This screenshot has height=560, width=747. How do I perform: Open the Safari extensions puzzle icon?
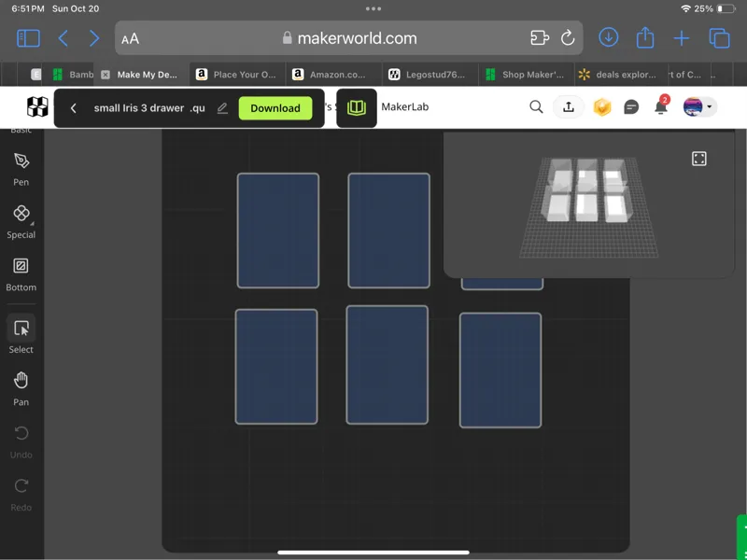click(540, 37)
